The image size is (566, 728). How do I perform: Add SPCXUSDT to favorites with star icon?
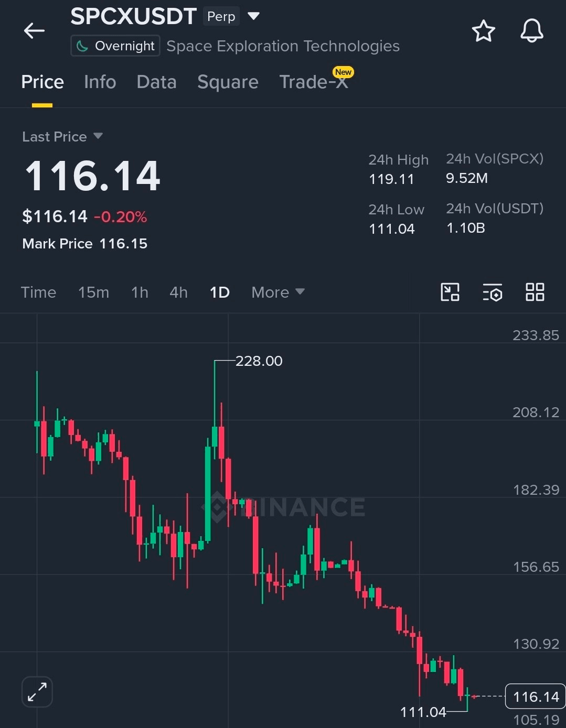click(483, 31)
